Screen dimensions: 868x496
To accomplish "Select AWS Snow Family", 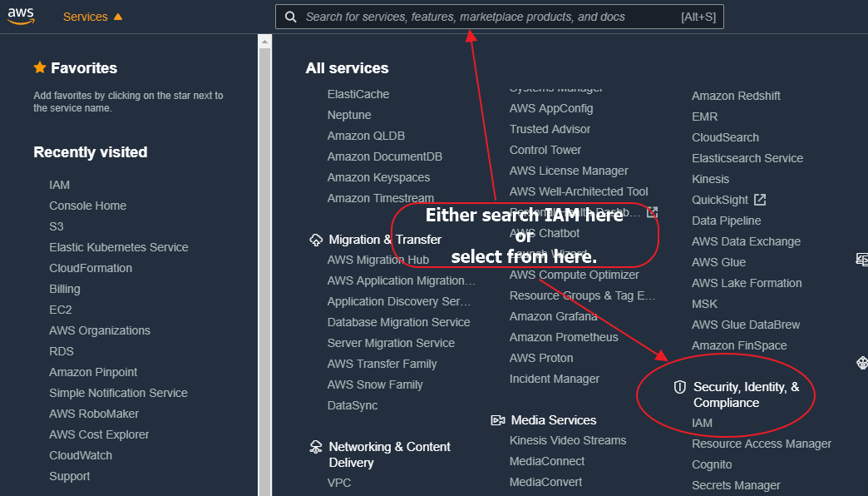I will [375, 384].
